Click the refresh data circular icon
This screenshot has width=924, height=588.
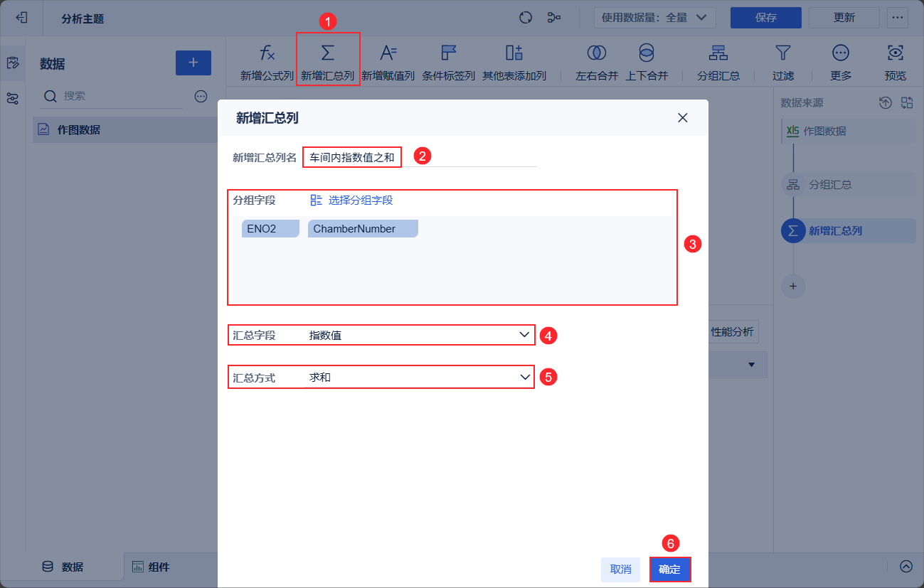point(526,18)
